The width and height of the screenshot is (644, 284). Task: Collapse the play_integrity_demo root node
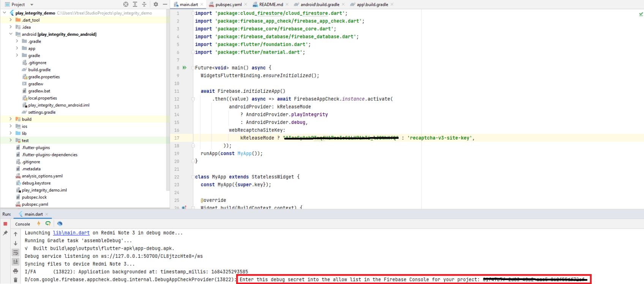coord(5,13)
